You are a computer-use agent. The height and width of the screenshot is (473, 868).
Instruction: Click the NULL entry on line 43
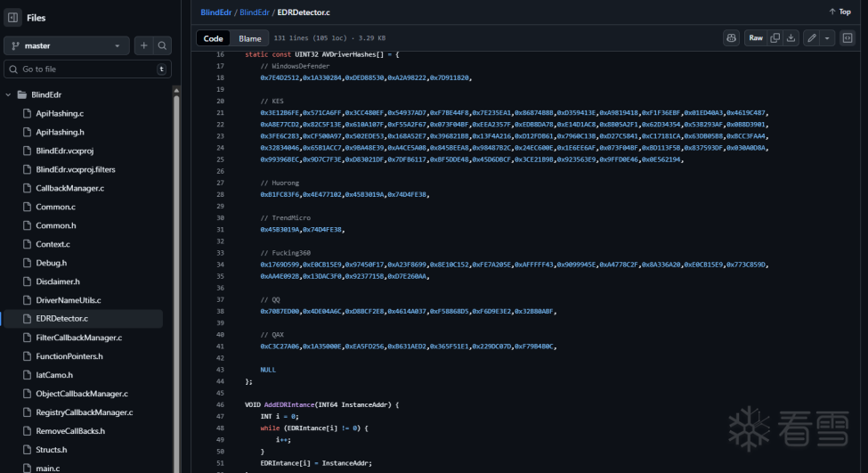click(268, 370)
